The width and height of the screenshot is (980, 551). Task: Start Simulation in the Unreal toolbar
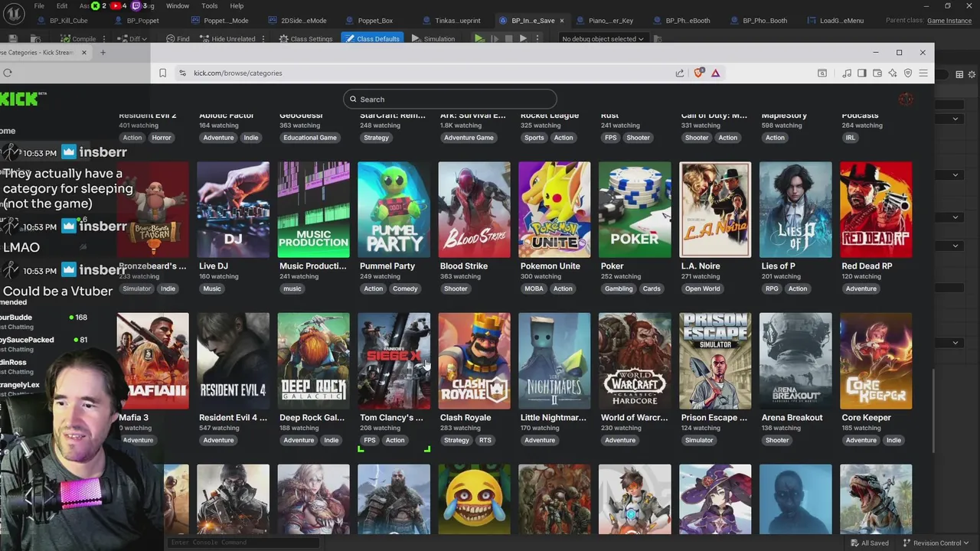(x=433, y=39)
